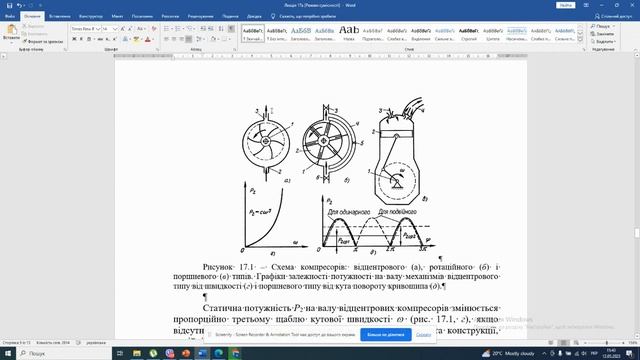Click the Share (Спільний доступ) button

613,16
